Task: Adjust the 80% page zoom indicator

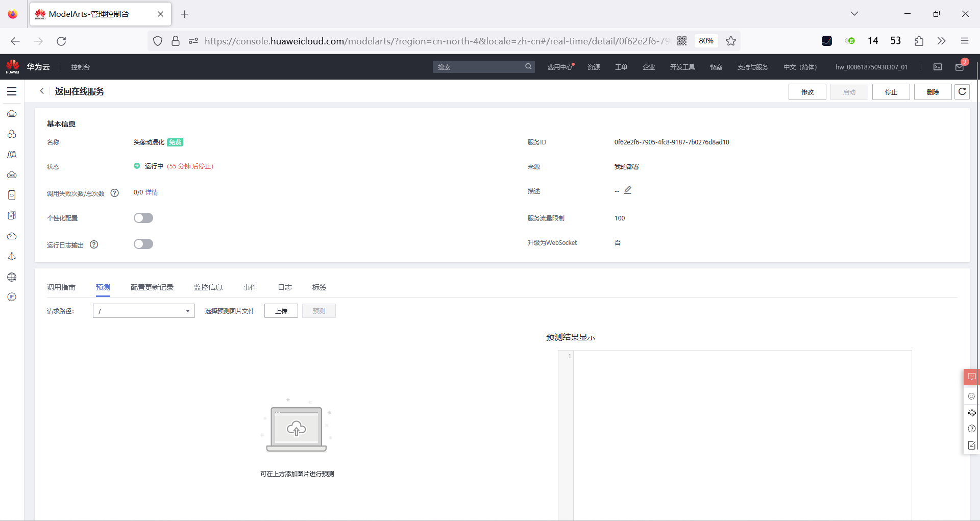Action: tap(706, 41)
